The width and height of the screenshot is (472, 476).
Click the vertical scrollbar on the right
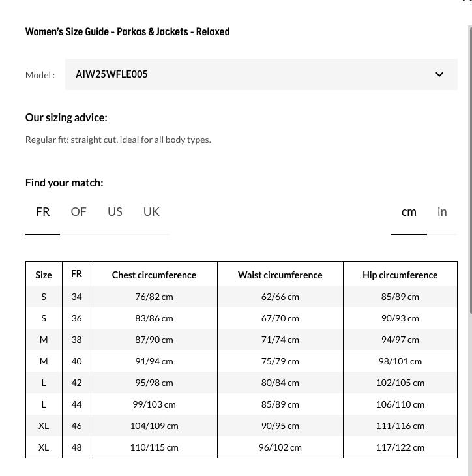pyautogui.click(x=469, y=248)
